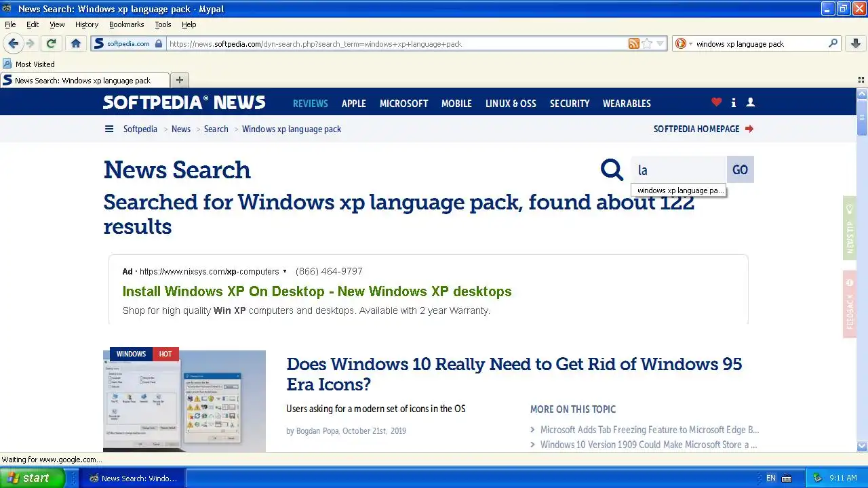
Task: Select the News Search browser tab
Action: pyautogui.click(x=84, y=80)
